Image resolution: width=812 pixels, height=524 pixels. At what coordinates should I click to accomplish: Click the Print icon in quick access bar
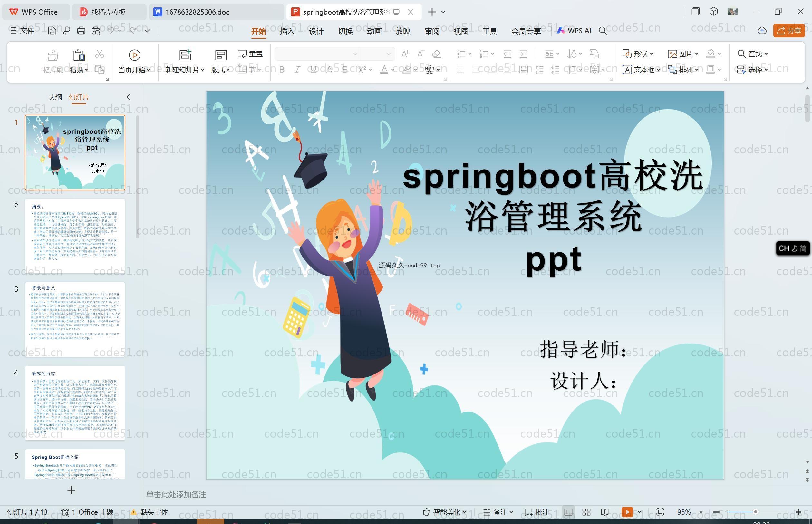(x=81, y=31)
